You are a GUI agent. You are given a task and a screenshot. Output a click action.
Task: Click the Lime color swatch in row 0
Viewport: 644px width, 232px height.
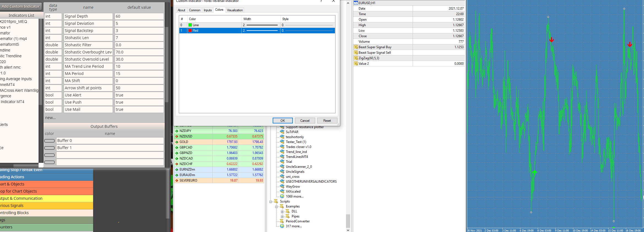[x=190, y=25]
